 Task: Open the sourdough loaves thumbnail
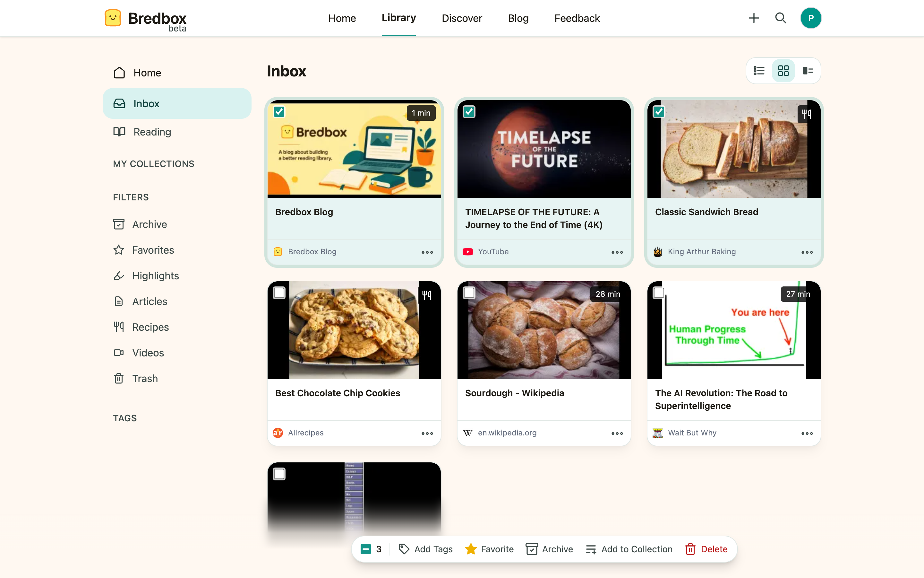(544, 330)
